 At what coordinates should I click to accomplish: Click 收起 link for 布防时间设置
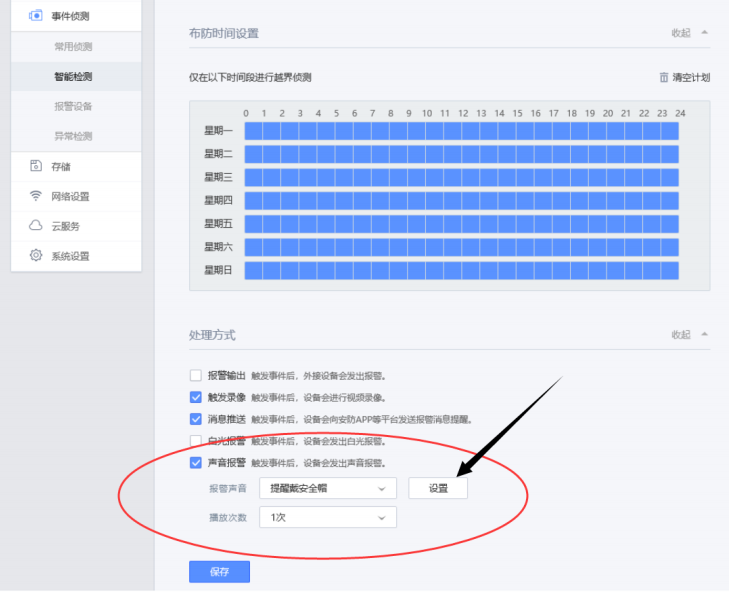tap(683, 33)
